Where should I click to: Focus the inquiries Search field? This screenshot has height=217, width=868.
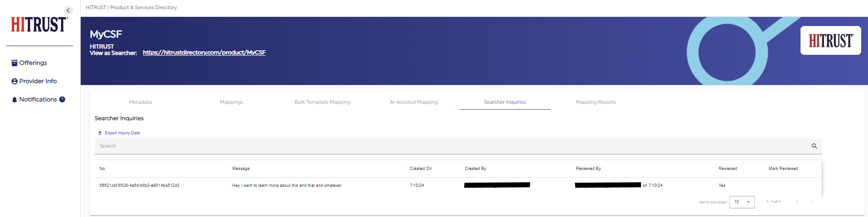(458, 146)
